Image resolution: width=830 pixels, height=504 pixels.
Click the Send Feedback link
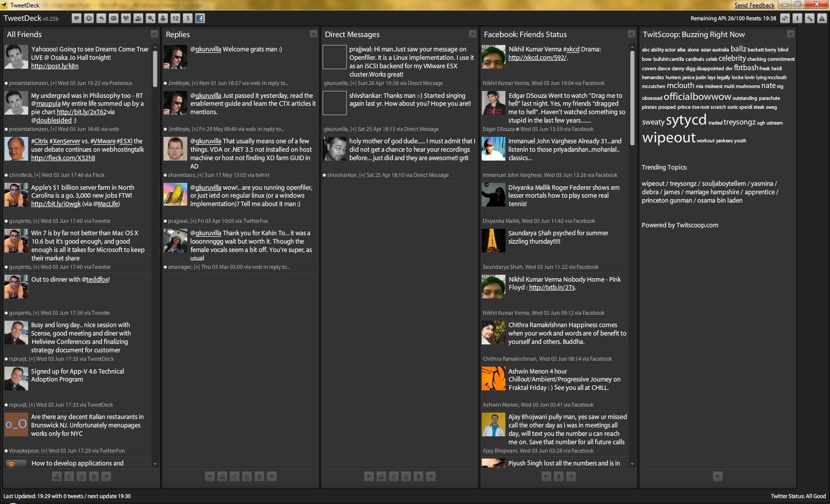[754, 5]
